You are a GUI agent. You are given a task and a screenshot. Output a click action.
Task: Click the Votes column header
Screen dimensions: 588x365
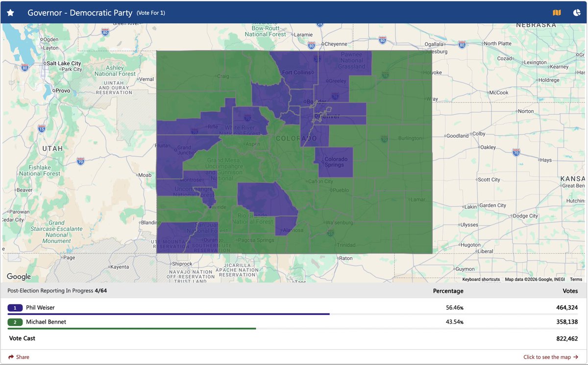coord(570,291)
